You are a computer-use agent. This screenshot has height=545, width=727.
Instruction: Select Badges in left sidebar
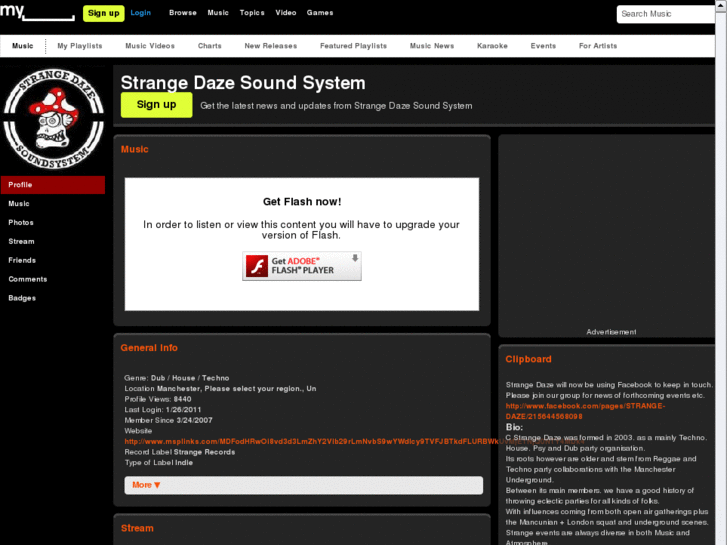22,298
